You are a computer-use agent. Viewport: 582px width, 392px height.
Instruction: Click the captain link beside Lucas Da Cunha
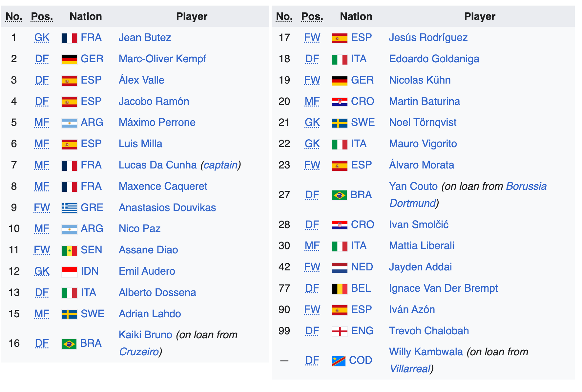pyautogui.click(x=220, y=165)
